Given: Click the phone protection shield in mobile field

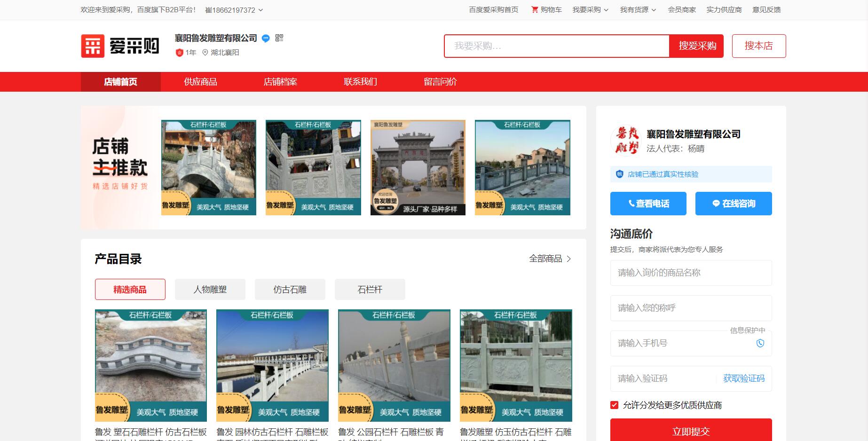Looking at the screenshot, I should 760,343.
